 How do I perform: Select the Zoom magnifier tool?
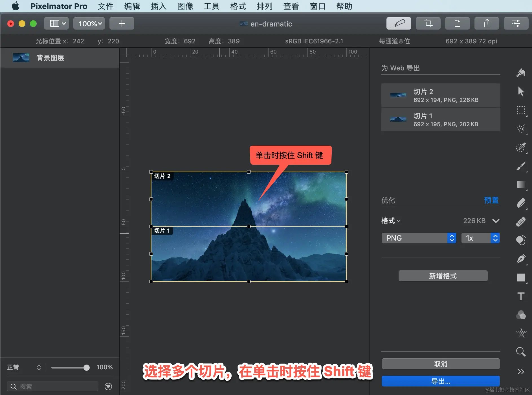coord(521,352)
